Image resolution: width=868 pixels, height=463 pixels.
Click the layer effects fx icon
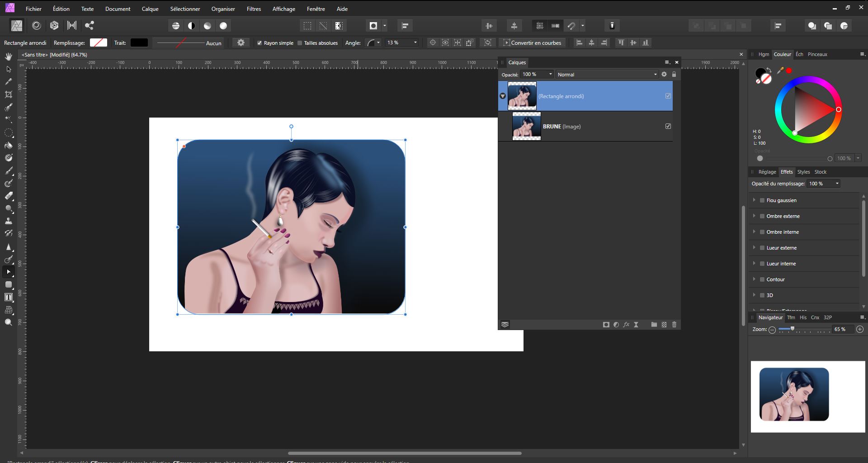[626, 325]
